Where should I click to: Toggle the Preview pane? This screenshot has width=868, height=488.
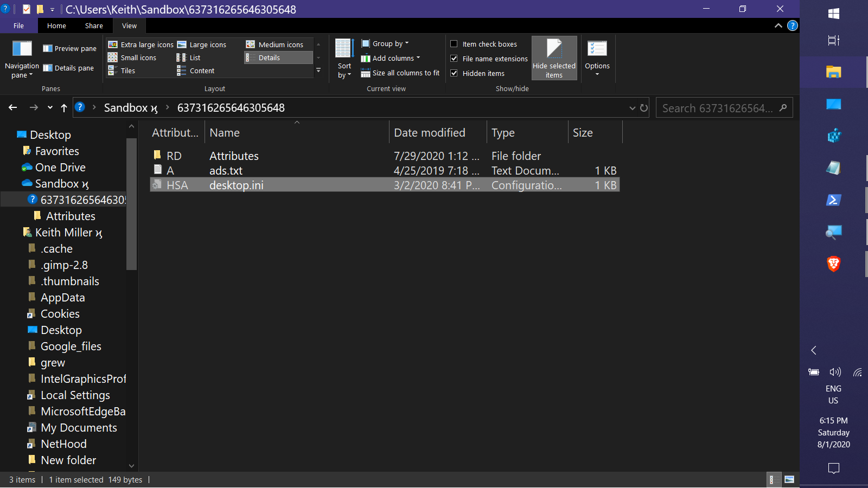(69, 48)
